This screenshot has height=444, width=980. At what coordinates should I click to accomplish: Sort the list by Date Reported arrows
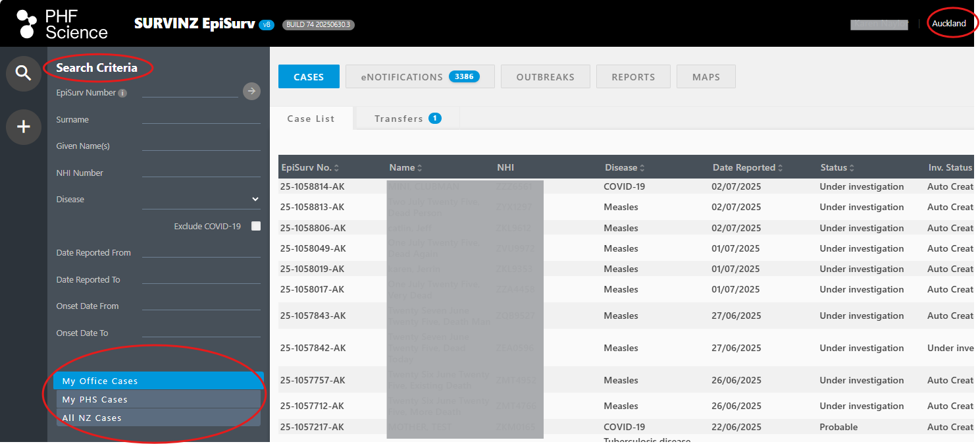pyautogui.click(x=781, y=168)
